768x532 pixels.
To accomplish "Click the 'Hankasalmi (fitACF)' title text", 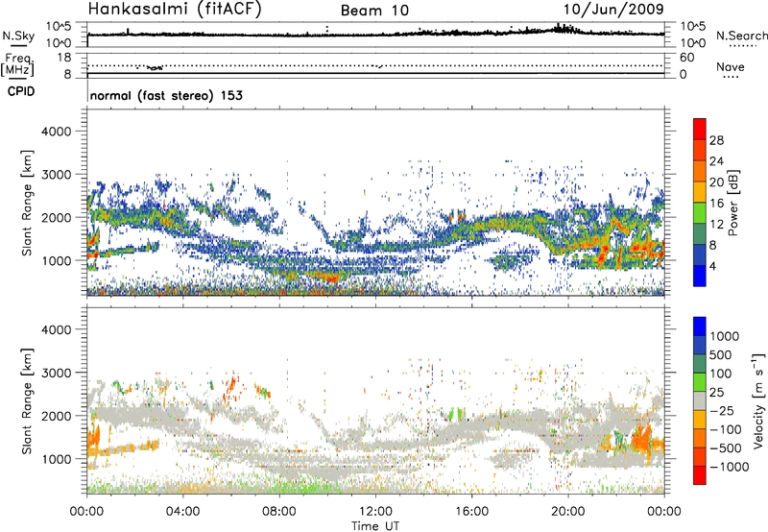I will (x=175, y=9).
